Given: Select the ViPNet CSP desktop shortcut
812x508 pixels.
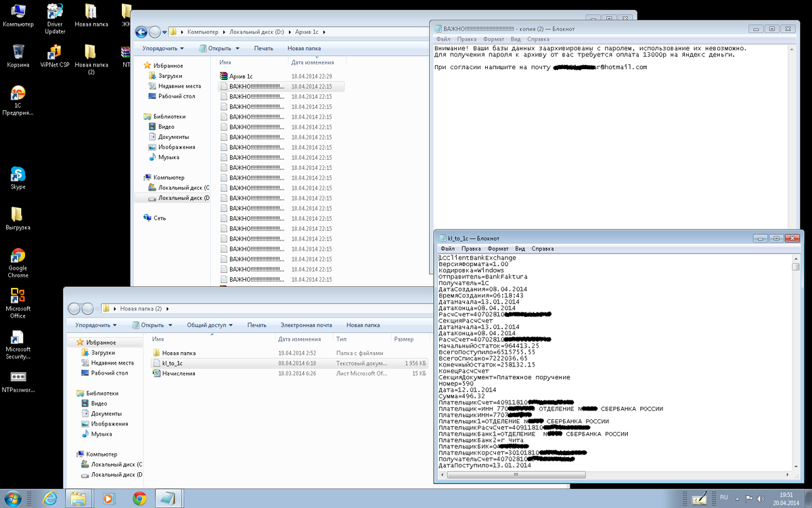Looking at the screenshot, I should [55, 56].
